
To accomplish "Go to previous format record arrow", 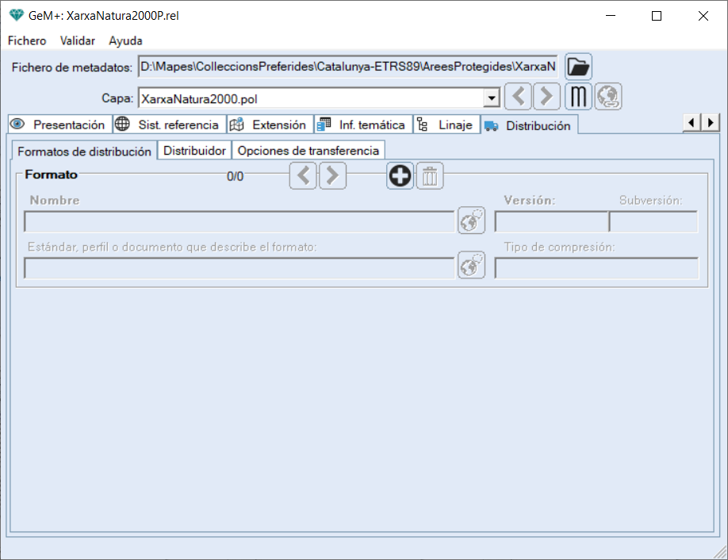I will (x=303, y=176).
